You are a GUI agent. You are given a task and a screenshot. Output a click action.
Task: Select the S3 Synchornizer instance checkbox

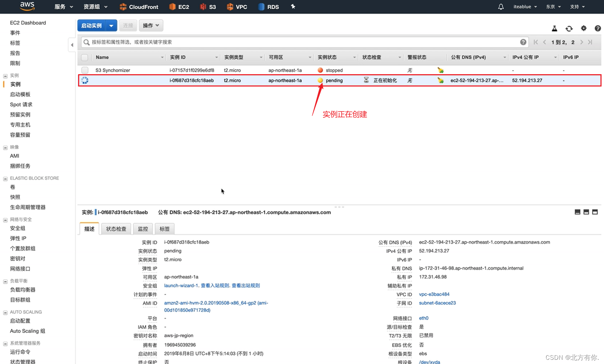click(84, 70)
